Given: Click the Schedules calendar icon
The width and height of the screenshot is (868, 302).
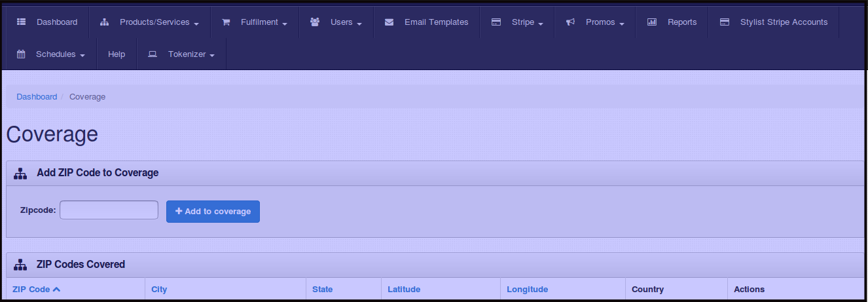Looking at the screenshot, I should click(x=21, y=54).
